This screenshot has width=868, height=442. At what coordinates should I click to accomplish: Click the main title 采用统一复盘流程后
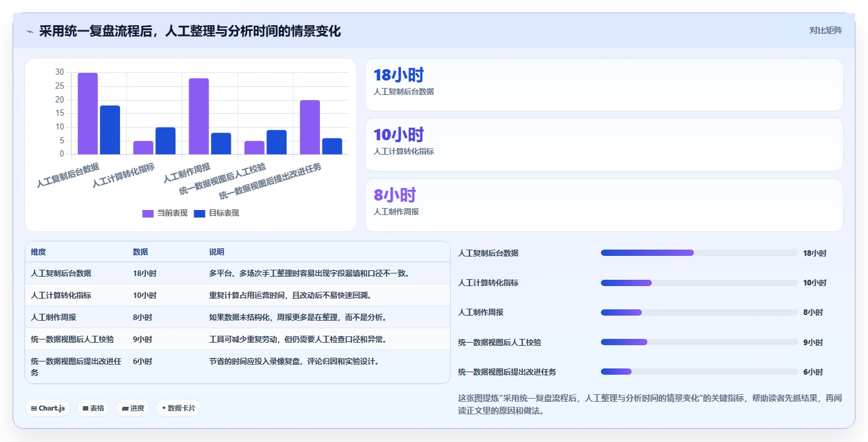[190, 31]
